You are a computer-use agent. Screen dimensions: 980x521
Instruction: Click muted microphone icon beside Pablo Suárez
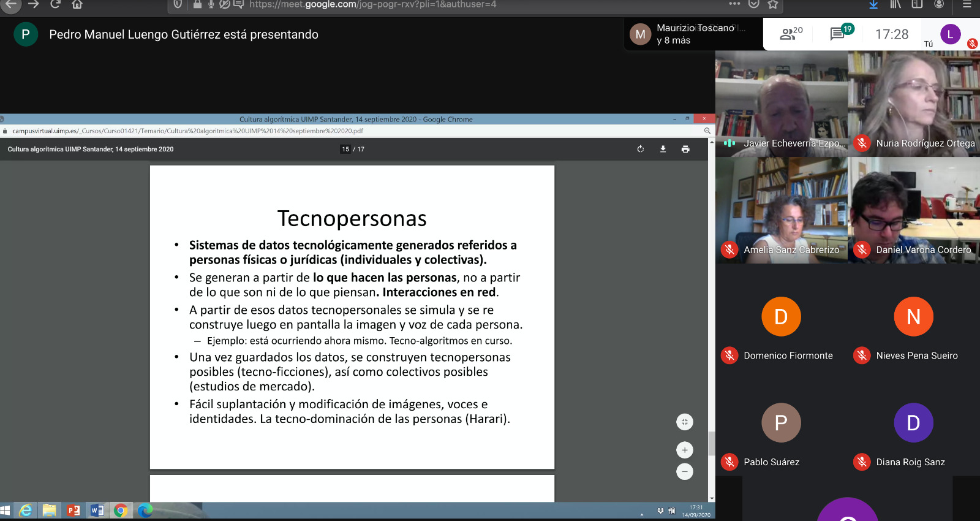tap(729, 462)
